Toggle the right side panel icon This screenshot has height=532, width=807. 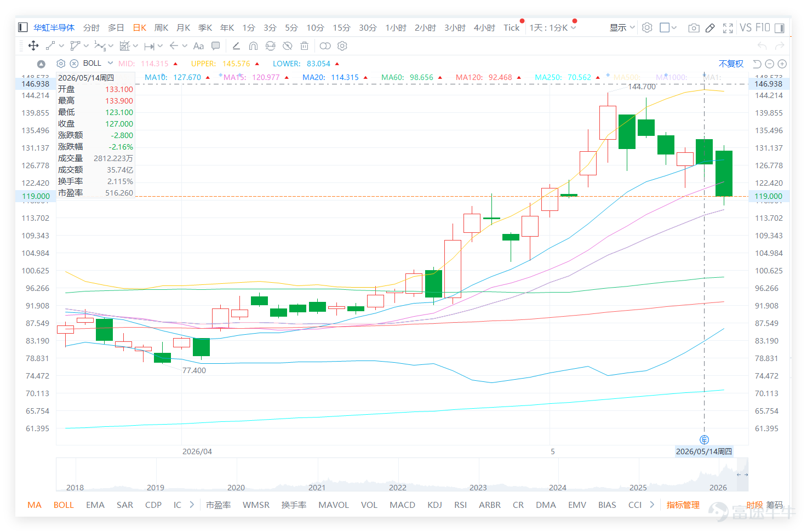pos(779,28)
